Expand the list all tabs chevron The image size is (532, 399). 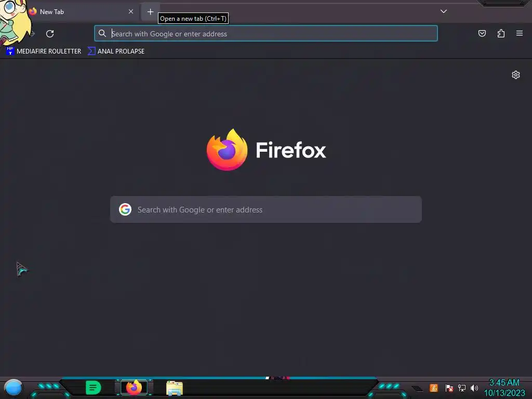[444, 11]
